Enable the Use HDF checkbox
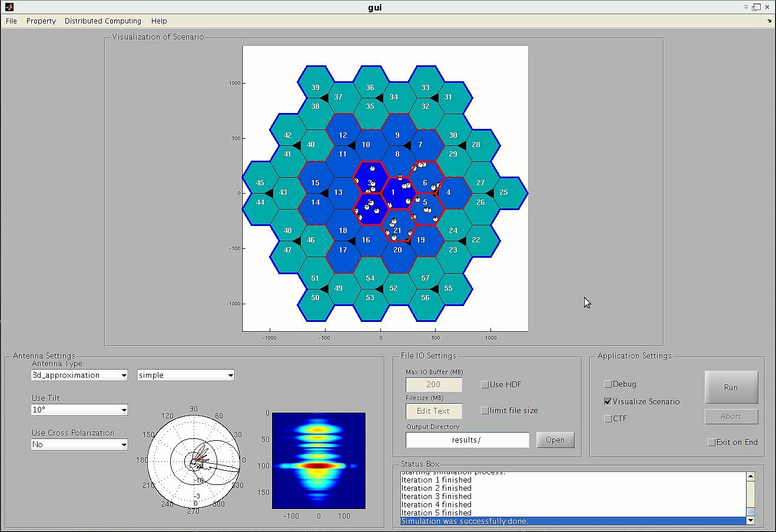This screenshot has height=532, width=776. (x=485, y=384)
